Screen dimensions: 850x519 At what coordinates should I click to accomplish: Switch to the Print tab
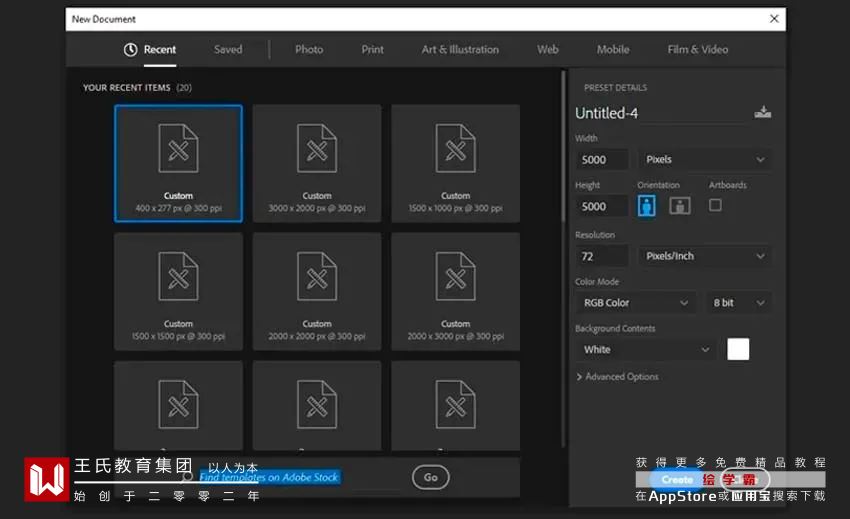click(372, 49)
